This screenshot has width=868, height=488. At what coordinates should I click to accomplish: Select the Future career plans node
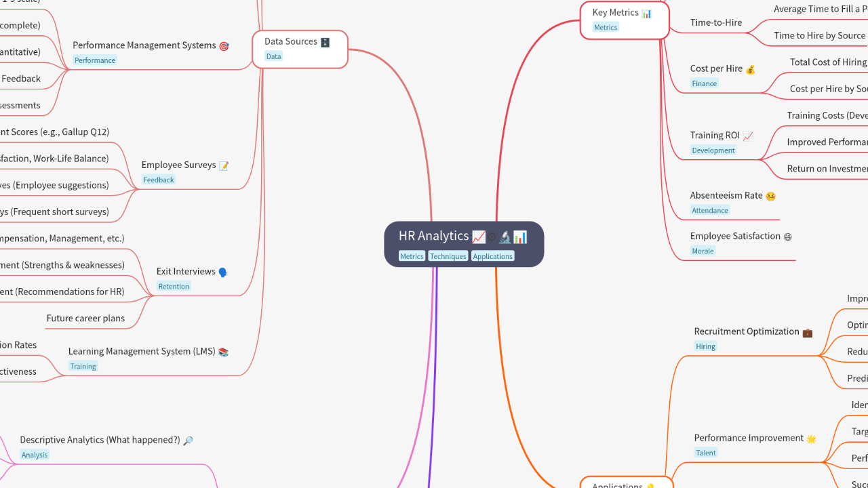85,318
